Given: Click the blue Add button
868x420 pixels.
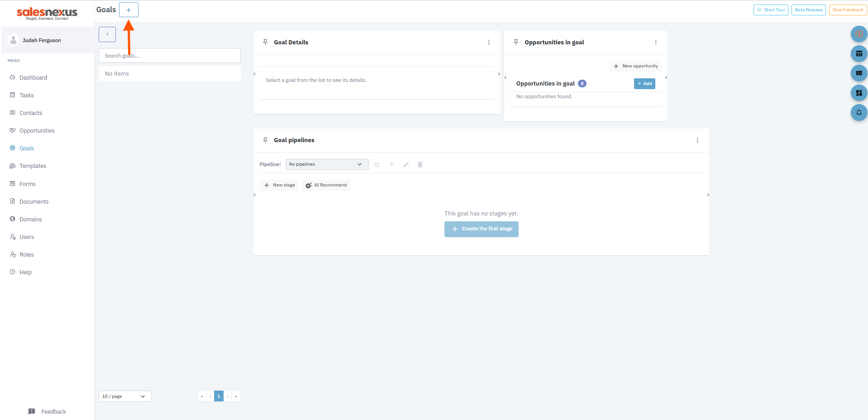Looking at the screenshot, I should click(644, 84).
